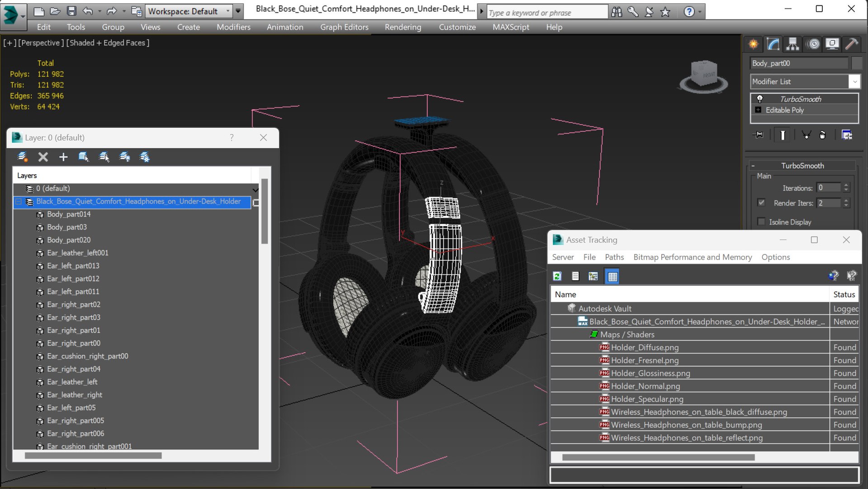
Task: Click Make Unique icon below modifier stack
Action: tap(806, 135)
